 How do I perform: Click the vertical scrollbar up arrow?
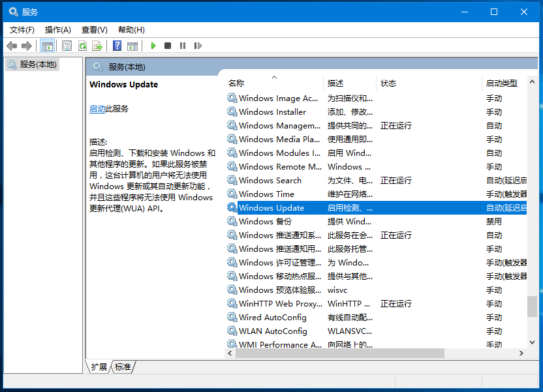click(533, 82)
